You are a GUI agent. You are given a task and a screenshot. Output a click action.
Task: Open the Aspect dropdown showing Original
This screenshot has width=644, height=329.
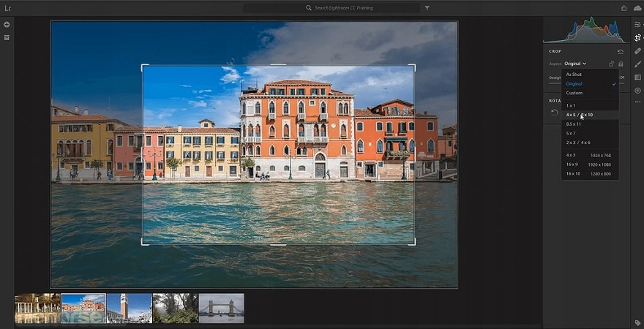575,64
